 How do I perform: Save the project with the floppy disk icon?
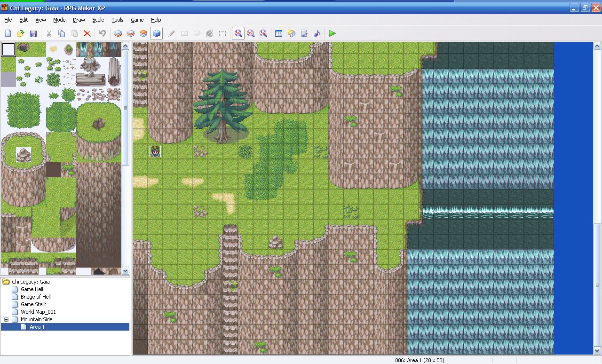pos(33,33)
